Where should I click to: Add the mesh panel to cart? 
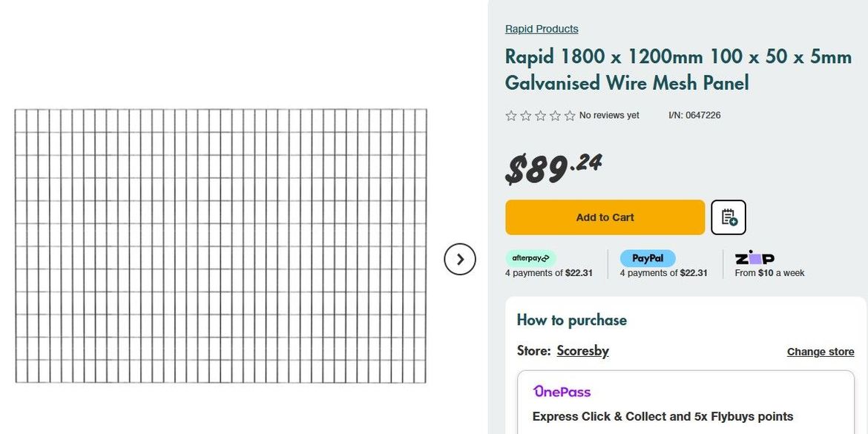(x=605, y=217)
